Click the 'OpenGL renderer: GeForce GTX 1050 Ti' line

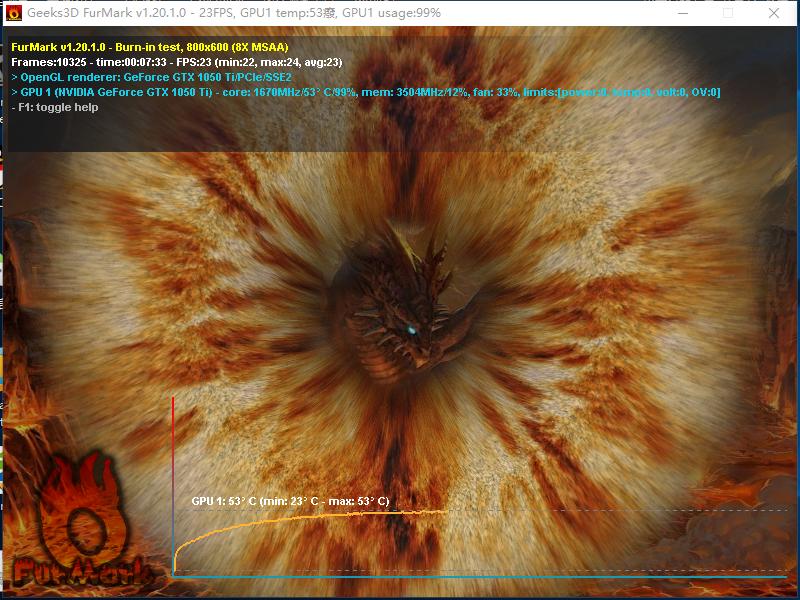click(x=152, y=77)
